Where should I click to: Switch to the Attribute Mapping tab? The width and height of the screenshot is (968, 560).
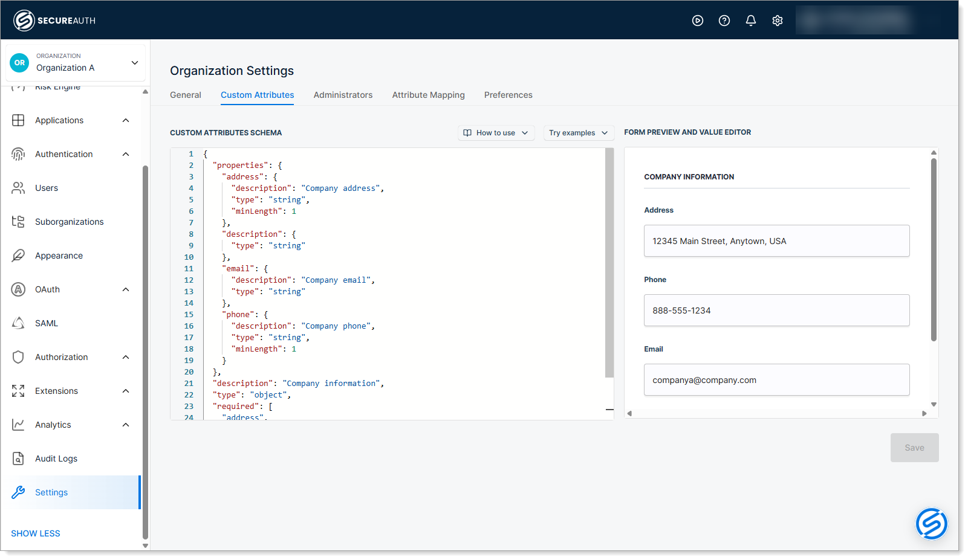pos(428,95)
